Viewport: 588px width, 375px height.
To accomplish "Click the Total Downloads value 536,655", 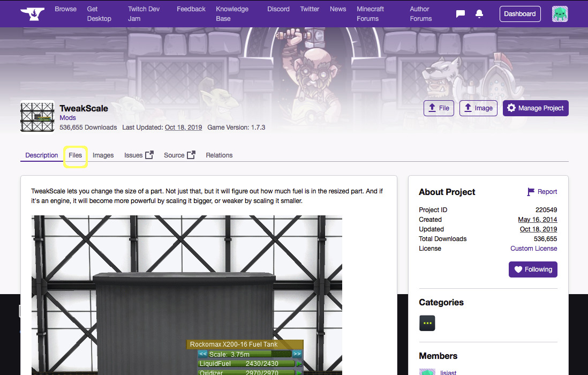I will pos(545,239).
